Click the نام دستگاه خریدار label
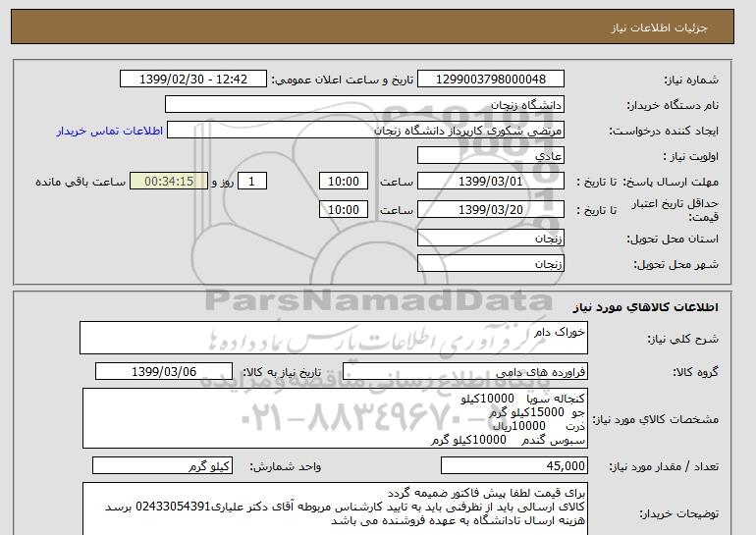 point(673,105)
